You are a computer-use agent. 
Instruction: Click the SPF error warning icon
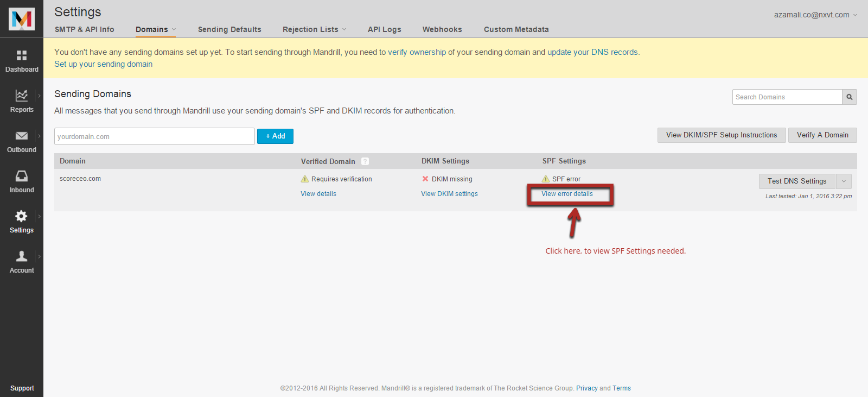(x=546, y=179)
